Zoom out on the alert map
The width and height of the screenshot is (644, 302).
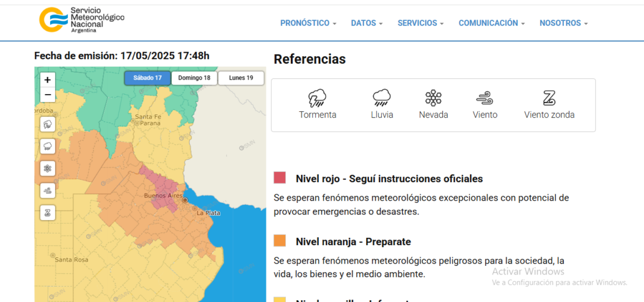(x=48, y=95)
